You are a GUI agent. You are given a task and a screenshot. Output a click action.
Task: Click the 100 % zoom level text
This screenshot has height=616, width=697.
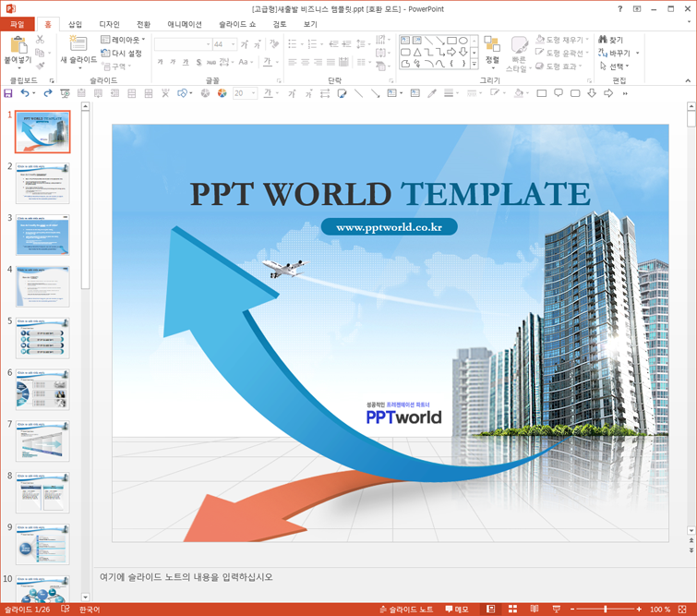(x=660, y=610)
